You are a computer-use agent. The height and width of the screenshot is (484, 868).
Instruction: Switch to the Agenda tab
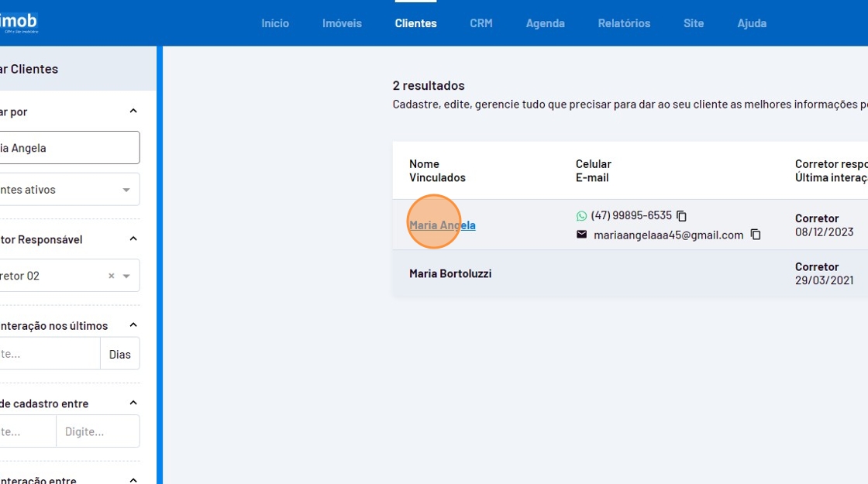[x=545, y=23]
